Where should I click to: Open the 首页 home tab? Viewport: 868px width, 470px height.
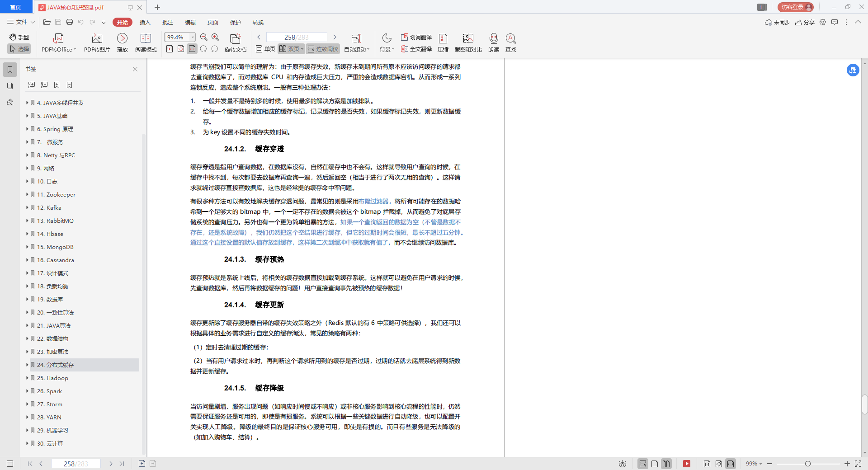[16, 7]
